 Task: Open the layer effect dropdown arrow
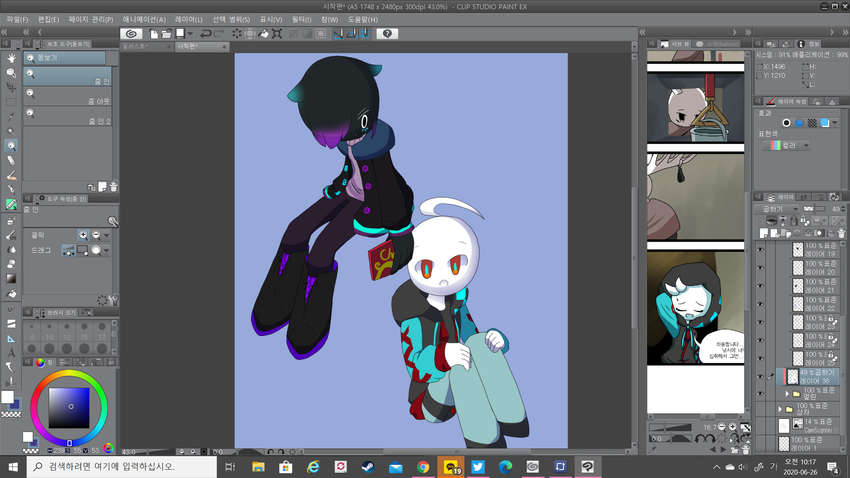pos(835,123)
